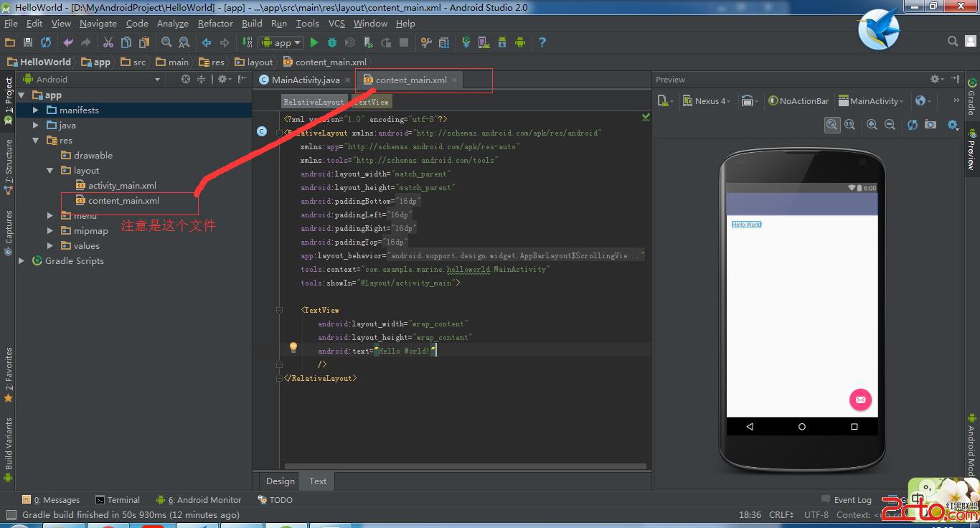
Task: Open the AVD Manager icon
Action: pos(484,43)
